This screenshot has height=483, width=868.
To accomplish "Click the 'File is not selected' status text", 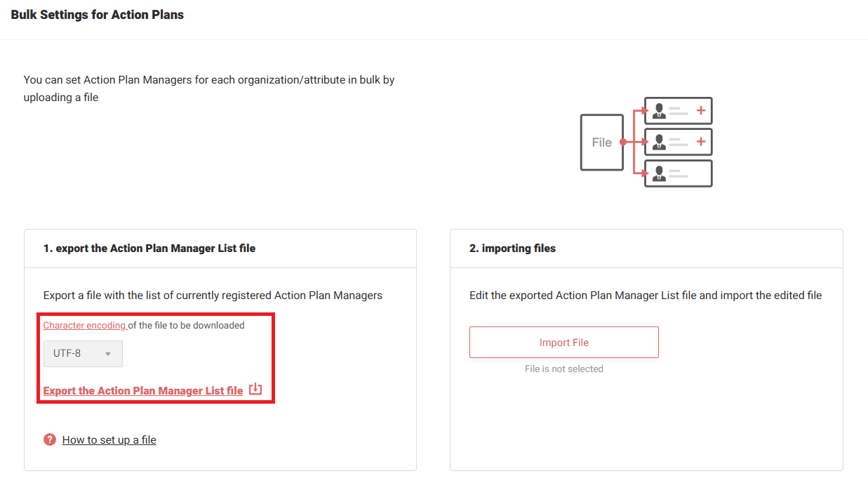I will coord(563,369).
